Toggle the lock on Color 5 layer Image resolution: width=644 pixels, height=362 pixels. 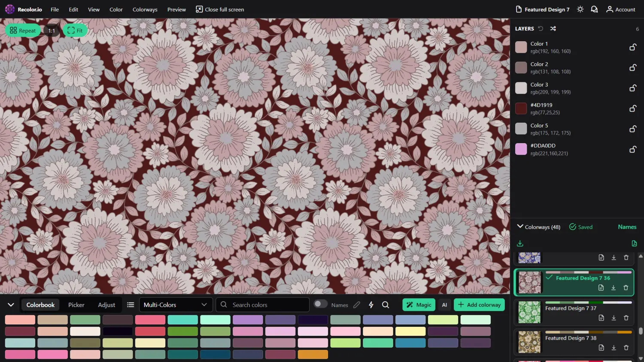[x=633, y=129]
